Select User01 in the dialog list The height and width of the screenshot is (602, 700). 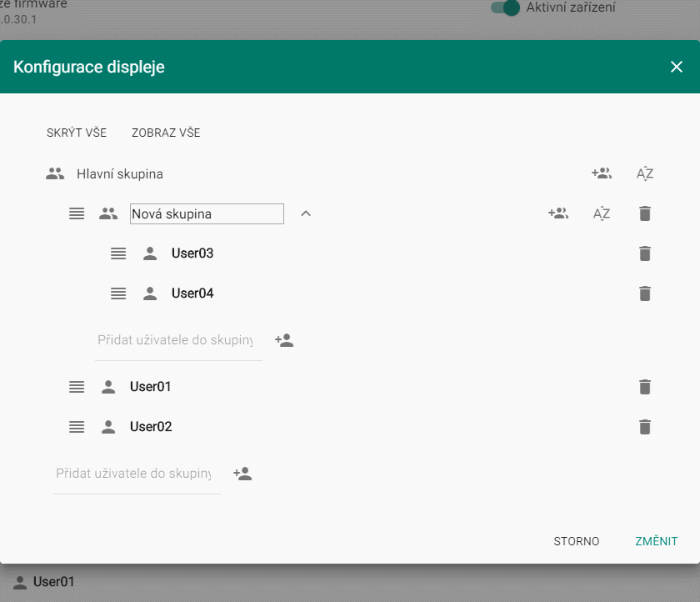151,387
